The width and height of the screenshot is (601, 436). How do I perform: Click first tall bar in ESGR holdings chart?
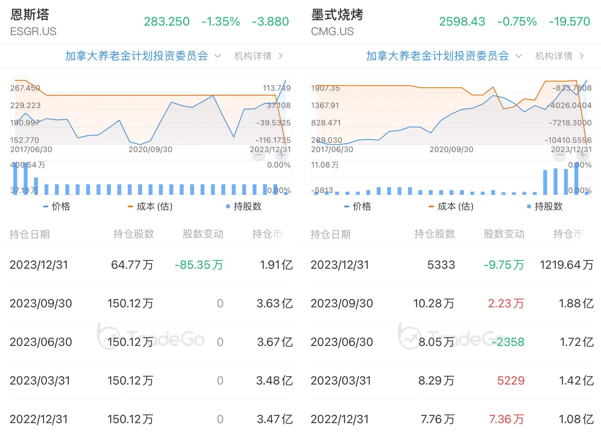[x=15, y=178]
